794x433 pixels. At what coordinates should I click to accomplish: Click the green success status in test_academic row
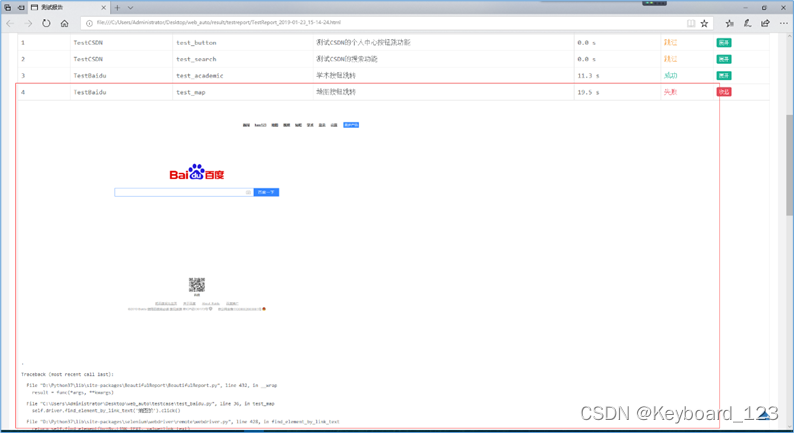(x=670, y=75)
